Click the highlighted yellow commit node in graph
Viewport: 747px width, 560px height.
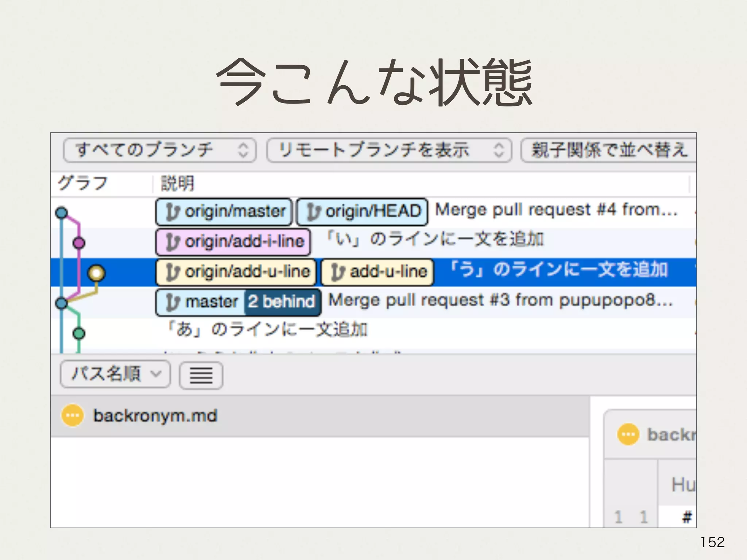97,273
